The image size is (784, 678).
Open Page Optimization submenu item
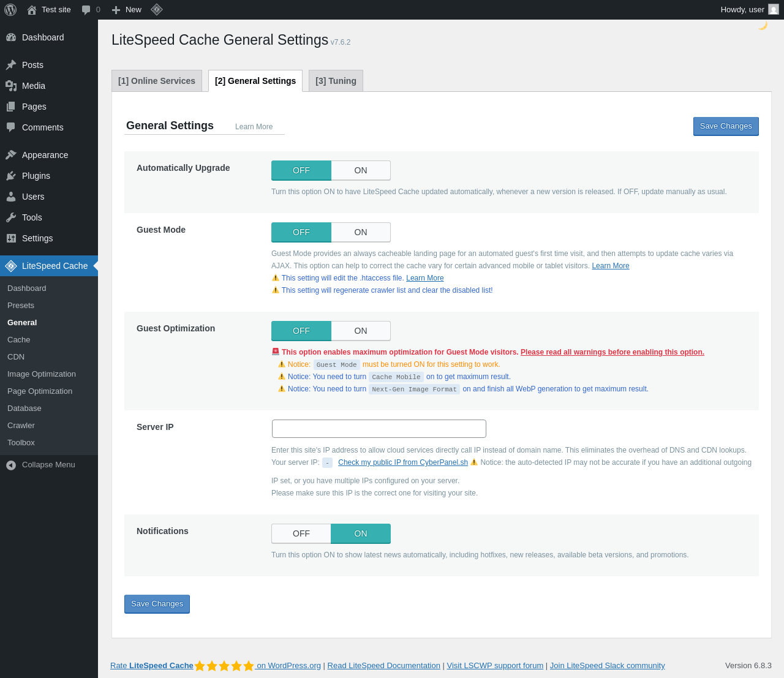pos(40,391)
